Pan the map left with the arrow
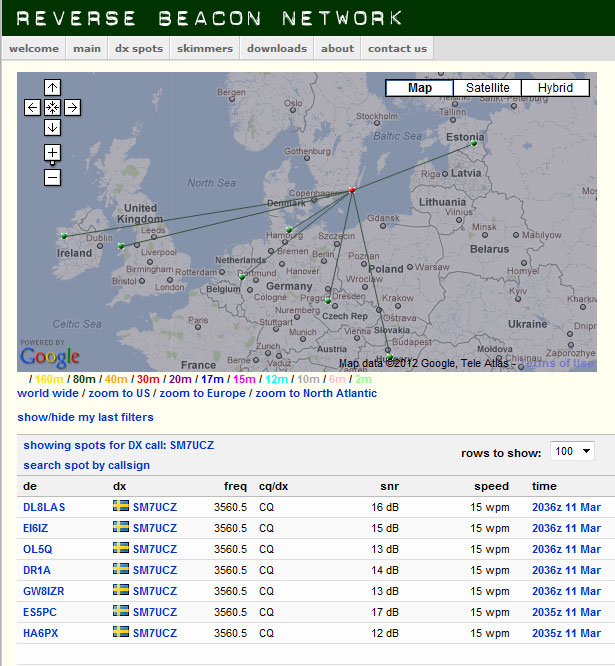 (33, 107)
